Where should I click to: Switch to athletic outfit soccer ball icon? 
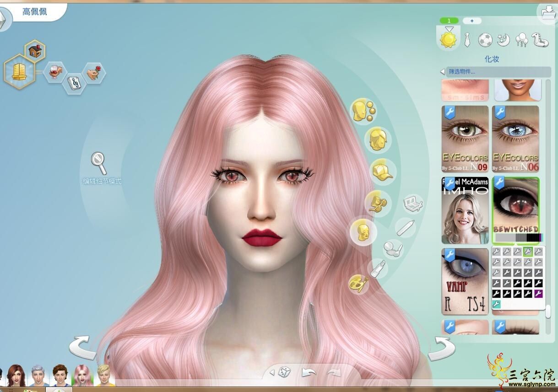[485, 40]
